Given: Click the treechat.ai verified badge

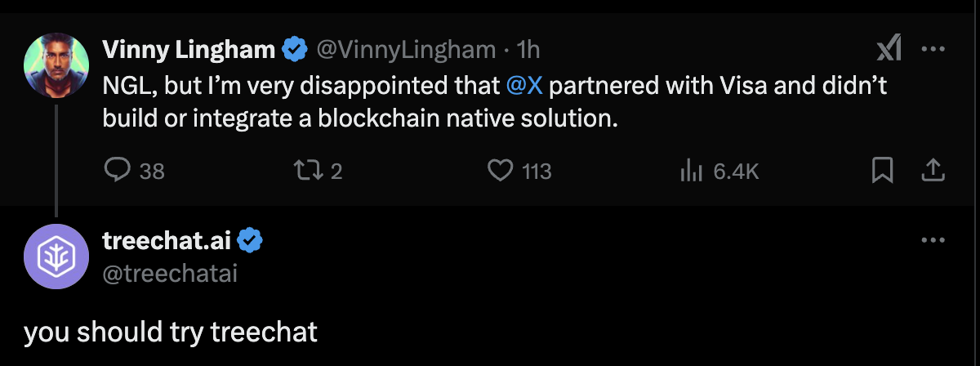Looking at the screenshot, I should [x=249, y=240].
